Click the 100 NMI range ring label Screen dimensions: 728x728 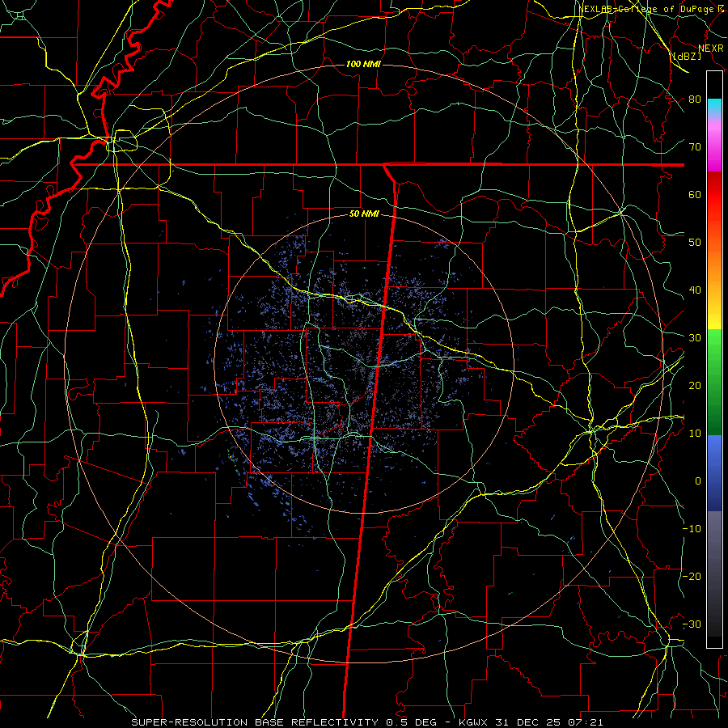[x=363, y=64]
